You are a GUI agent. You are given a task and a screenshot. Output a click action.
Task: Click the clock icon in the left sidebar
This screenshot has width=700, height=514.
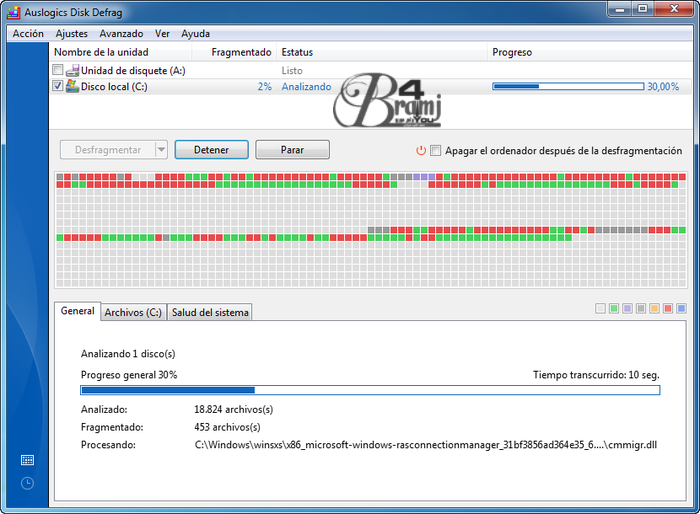pyautogui.click(x=27, y=483)
